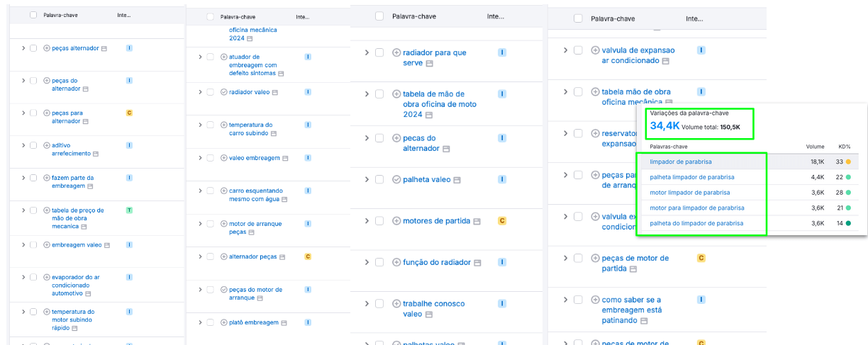
Task: Expand the fazem parte da embreagem row
Action: (x=23, y=178)
